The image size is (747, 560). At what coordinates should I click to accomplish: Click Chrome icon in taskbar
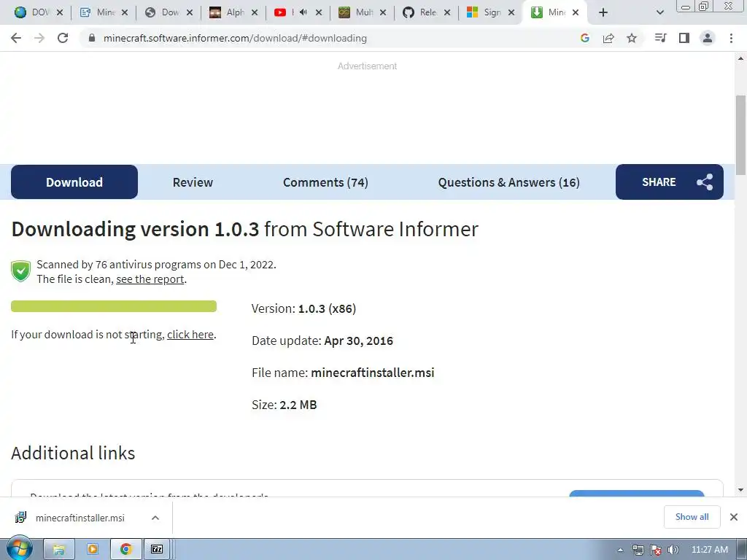125,550
